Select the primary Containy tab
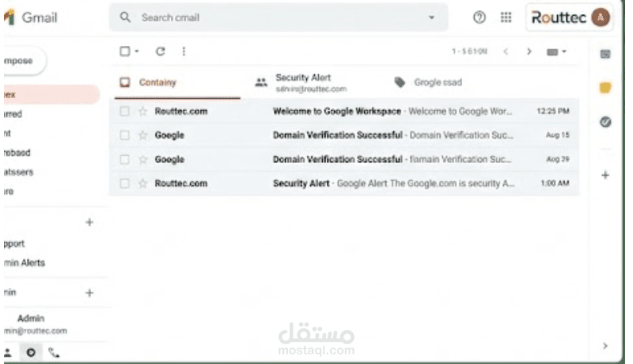Screen dimensions: 633x364 click(x=177, y=82)
